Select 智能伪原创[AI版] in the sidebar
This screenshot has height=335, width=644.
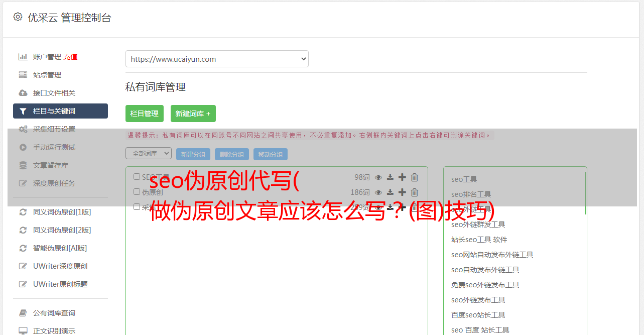[60, 248]
